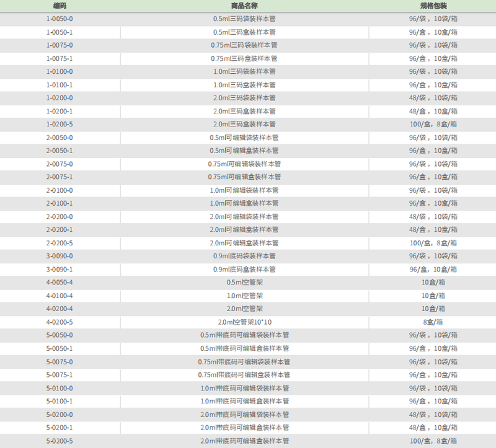
Task: Click the 规格包装 column header
Action: point(433,5)
